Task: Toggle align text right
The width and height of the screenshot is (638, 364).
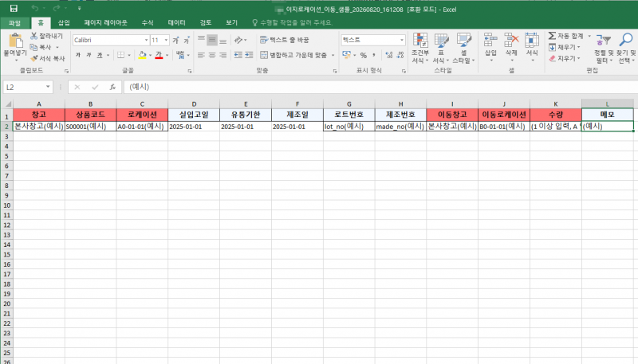Action: point(223,55)
